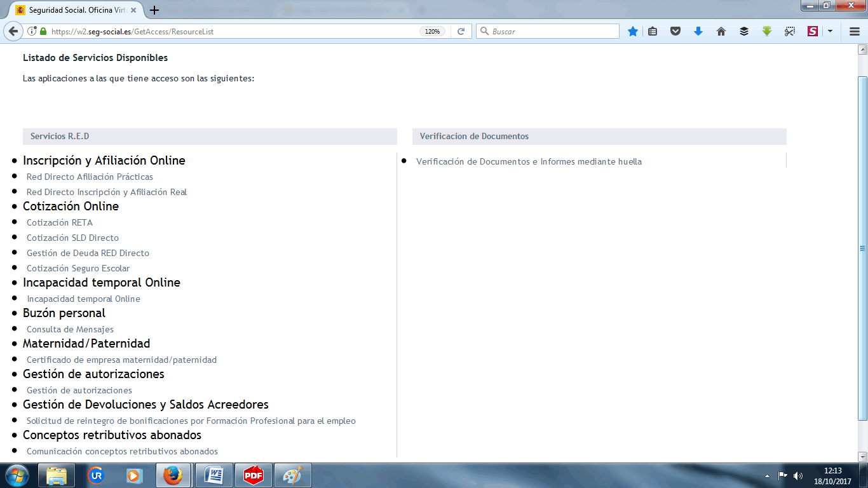868x488 pixels.
Task: Reload the page with refresh button
Action: point(461,31)
